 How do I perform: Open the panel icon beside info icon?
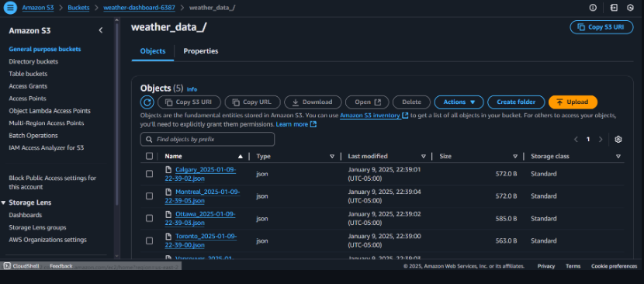pyautogui.click(x=614, y=8)
